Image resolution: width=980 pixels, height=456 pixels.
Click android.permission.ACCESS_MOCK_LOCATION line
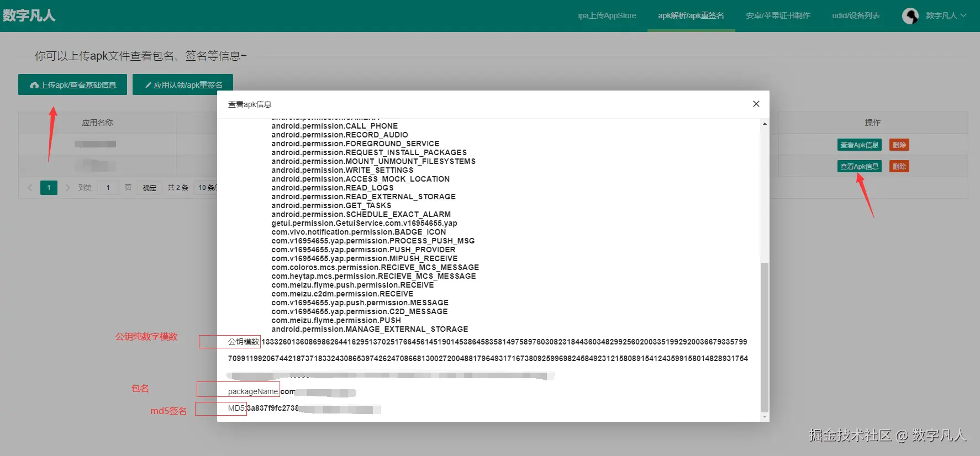coord(360,179)
